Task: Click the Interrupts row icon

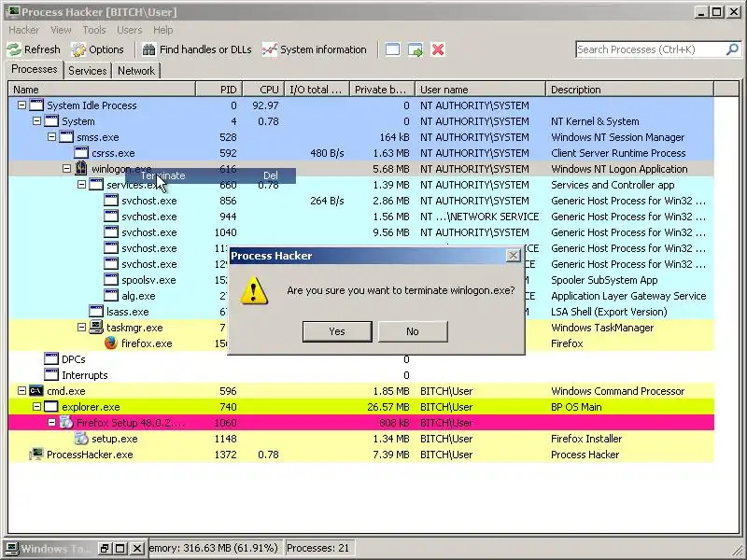Action: point(51,375)
